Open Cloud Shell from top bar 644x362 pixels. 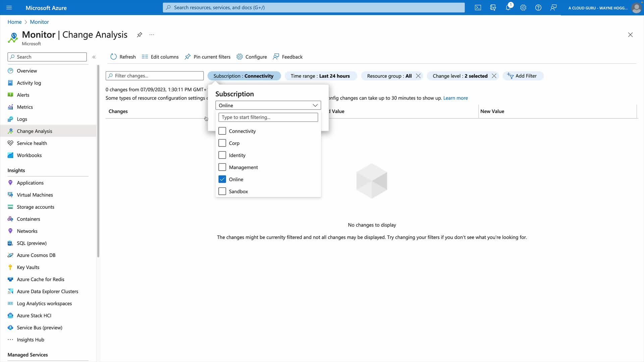tap(478, 7)
